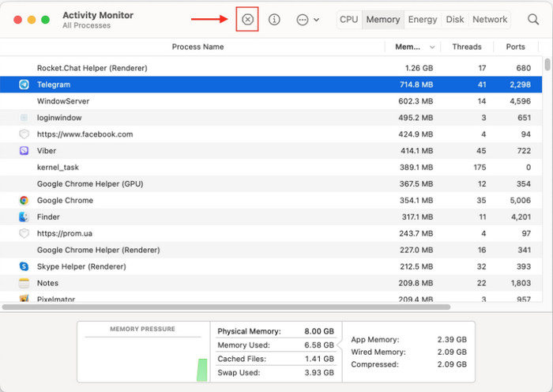Click the Viber app icon
This screenshot has width=553, height=392.
(24, 151)
